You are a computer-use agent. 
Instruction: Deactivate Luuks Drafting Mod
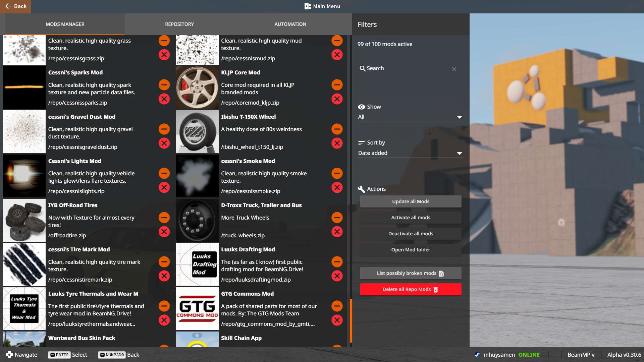(x=337, y=262)
